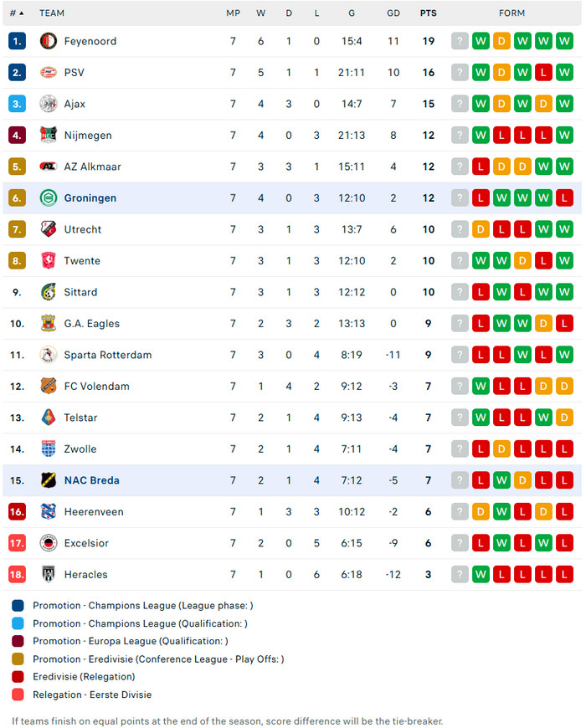586x728 pixels.
Task: Click the Groningen club logo icon
Action: [x=49, y=198]
